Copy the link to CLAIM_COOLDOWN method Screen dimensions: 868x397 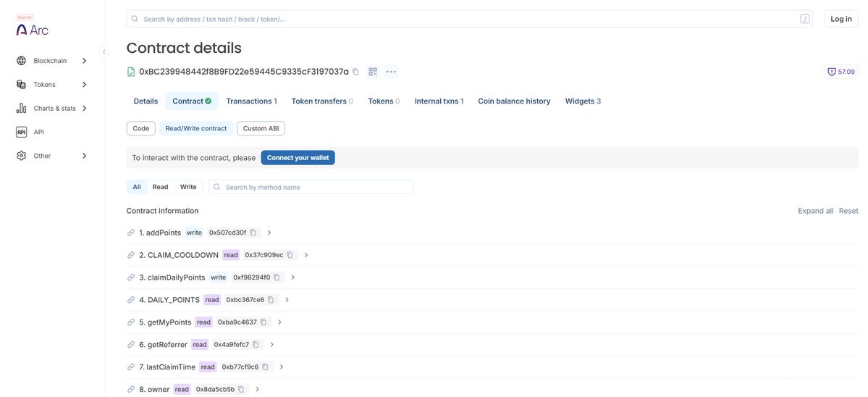click(131, 255)
